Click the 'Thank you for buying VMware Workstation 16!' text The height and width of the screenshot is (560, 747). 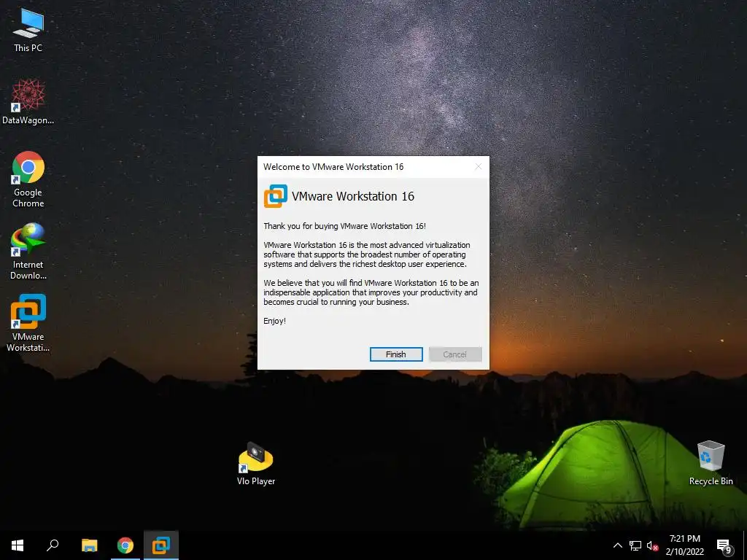pos(344,226)
